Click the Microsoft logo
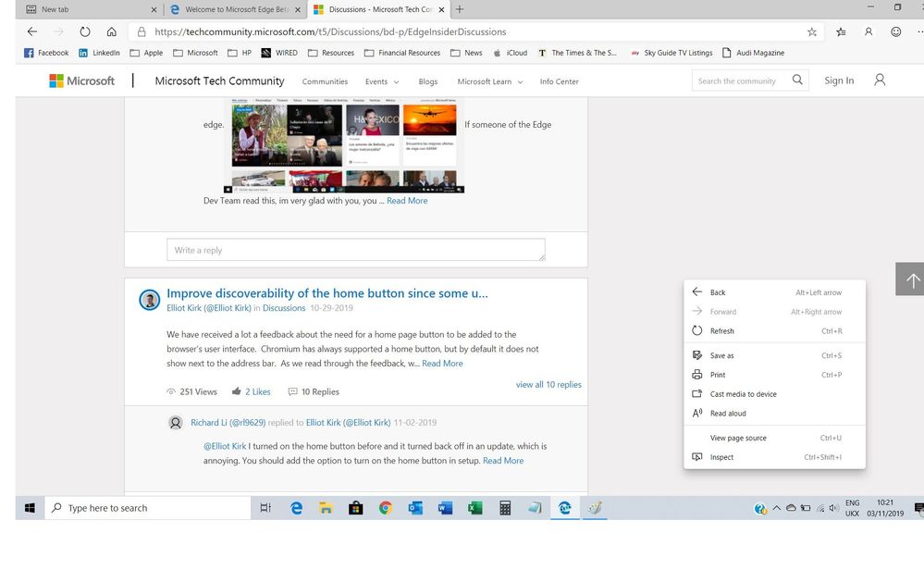This screenshot has width=924, height=582. 82,80
